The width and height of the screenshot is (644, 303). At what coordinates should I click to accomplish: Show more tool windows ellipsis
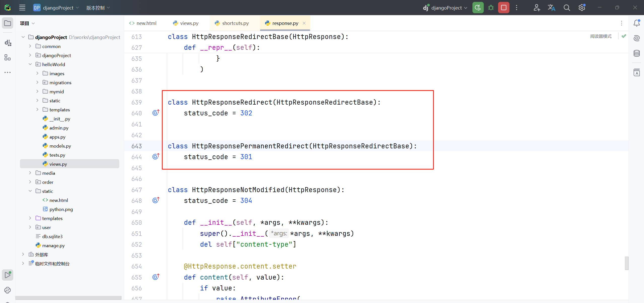pos(8,72)
